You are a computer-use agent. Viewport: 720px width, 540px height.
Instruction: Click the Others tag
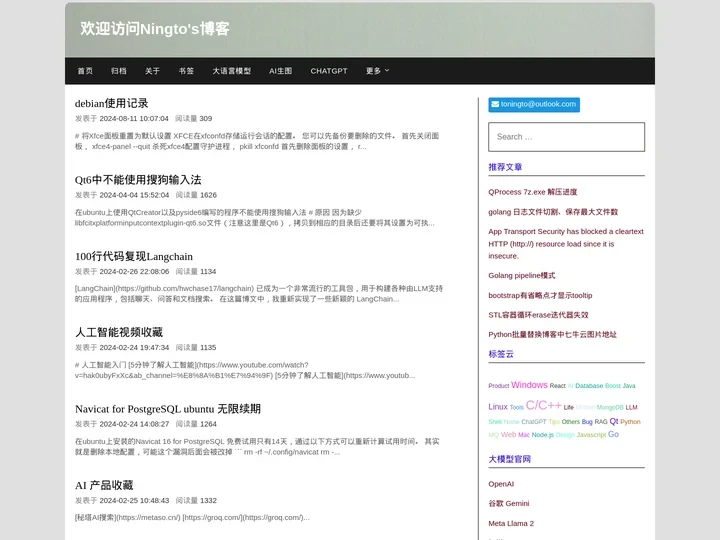(571, 422)
